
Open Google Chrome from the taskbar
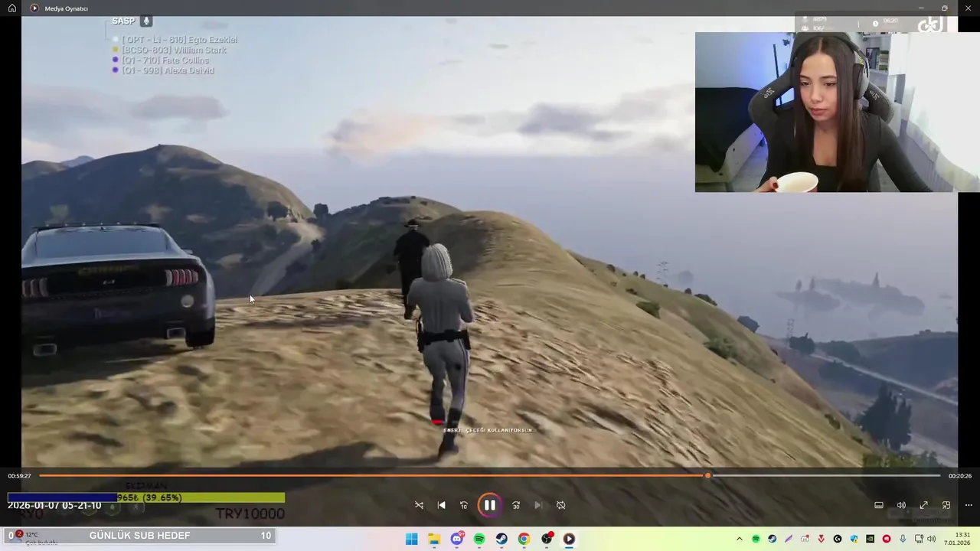click(524, 539)
